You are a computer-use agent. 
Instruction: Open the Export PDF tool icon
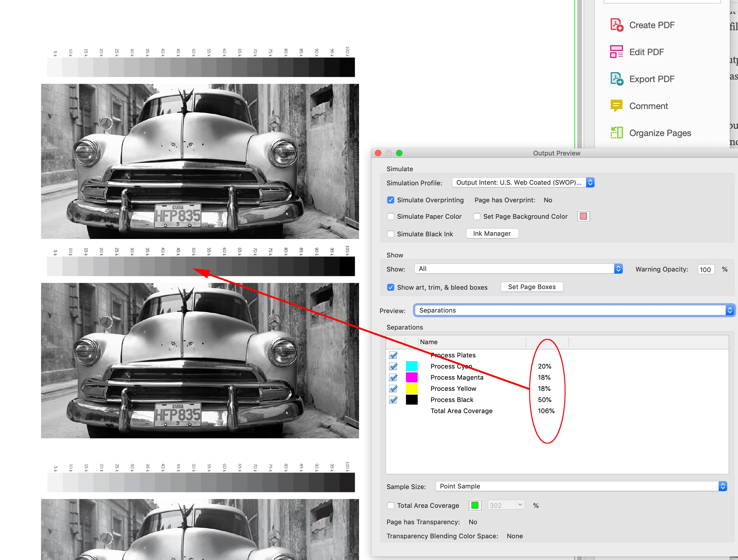click(616, 79)
